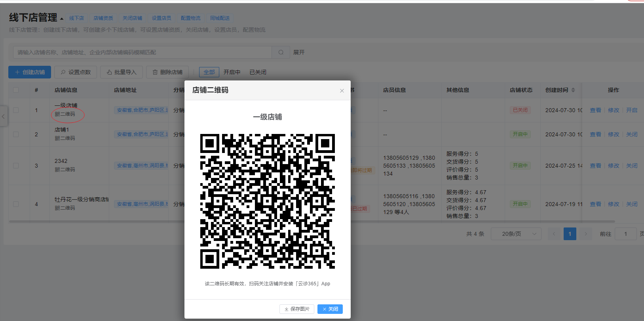The image size is (644, 321).
Task: Click address tag of row 3 store 2342
Action: tap(141, 166)
